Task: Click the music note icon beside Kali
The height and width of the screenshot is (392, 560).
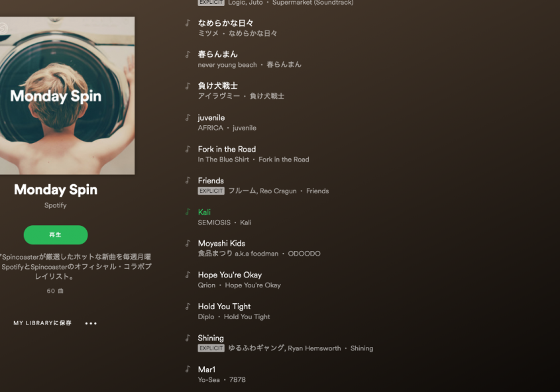Action: point(188,211)
